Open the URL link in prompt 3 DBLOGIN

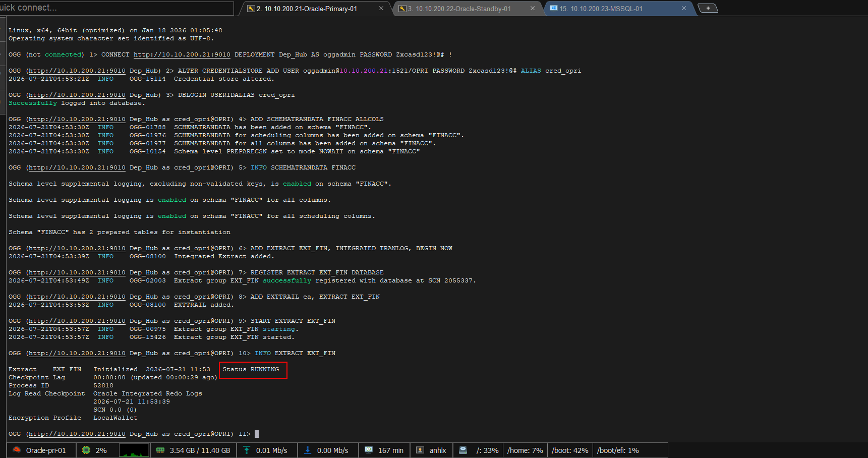(x=77, y=95)
